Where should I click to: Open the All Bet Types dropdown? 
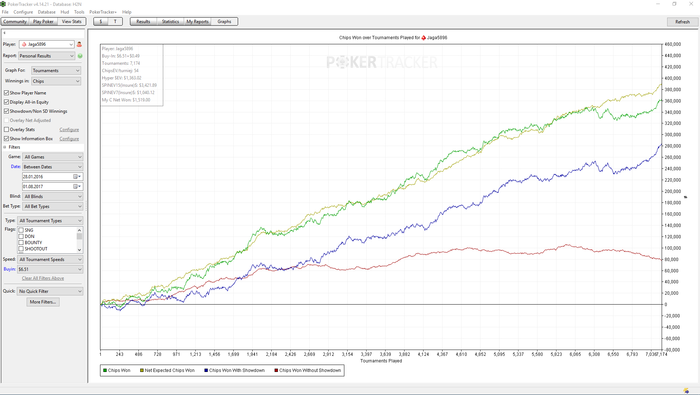click(x=53, y=207)
